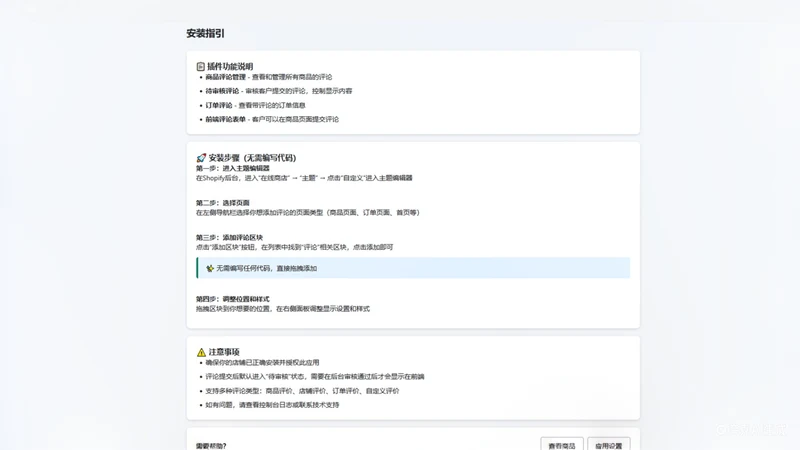Click the 第四步：调整位置和样式 step title
Screen dimensions: 800x450
[x=233, y=299]
